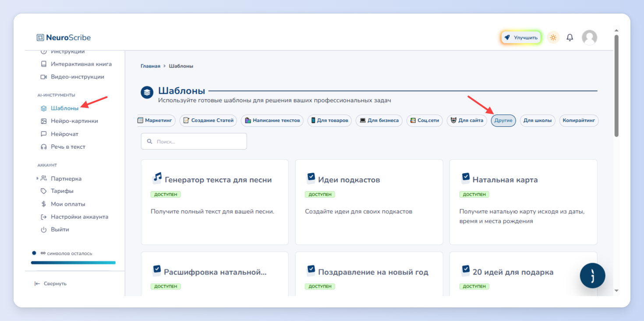Click the checkmark icon on Расшифровка натальной

[x=156, y=270]
